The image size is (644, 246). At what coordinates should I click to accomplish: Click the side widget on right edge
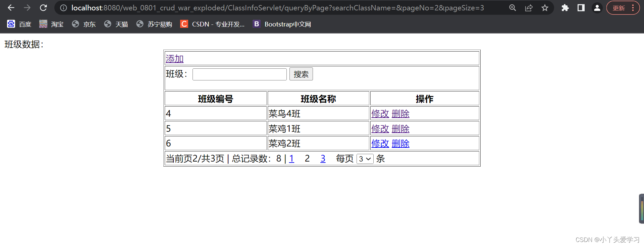(641, 208)
